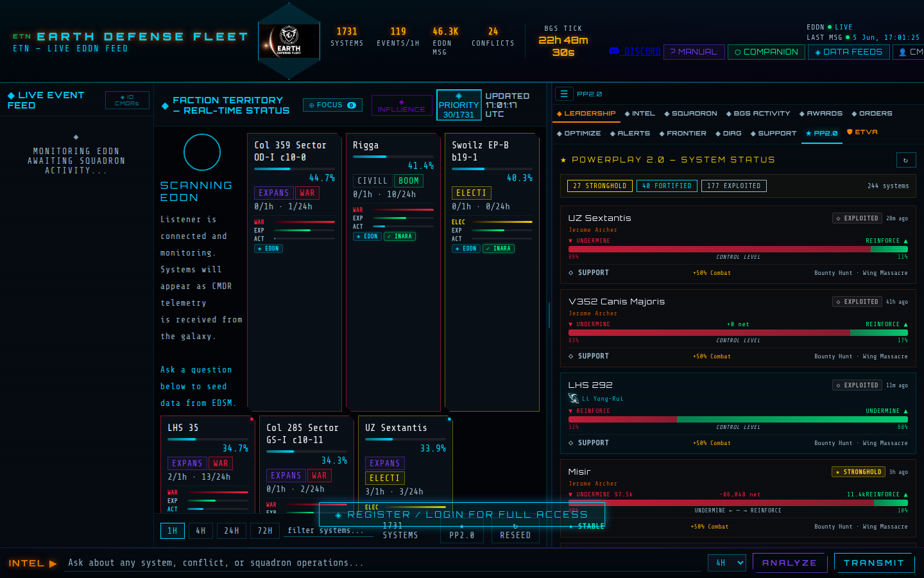The height and width of the screenshot is (578, 924).
Task: Click the Earth Defense Fleet logo emblem
Action: 289,41
